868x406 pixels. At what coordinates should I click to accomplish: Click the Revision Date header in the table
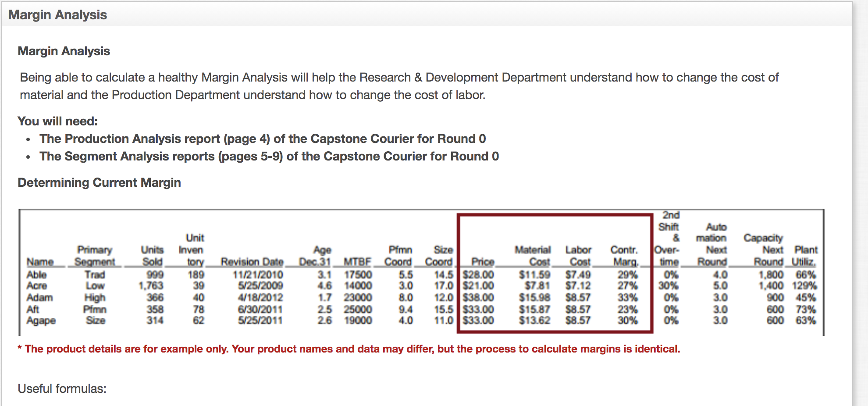click(x=252, y=261)
